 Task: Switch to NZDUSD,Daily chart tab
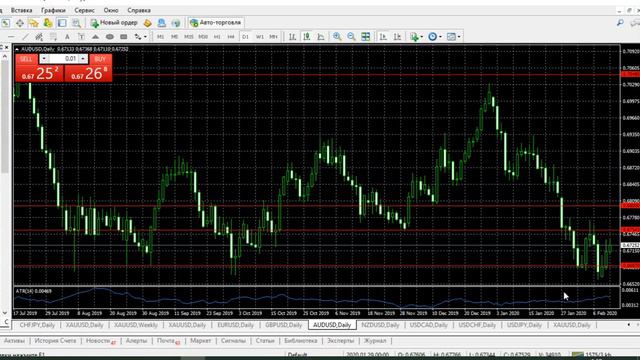pos(380,325)
